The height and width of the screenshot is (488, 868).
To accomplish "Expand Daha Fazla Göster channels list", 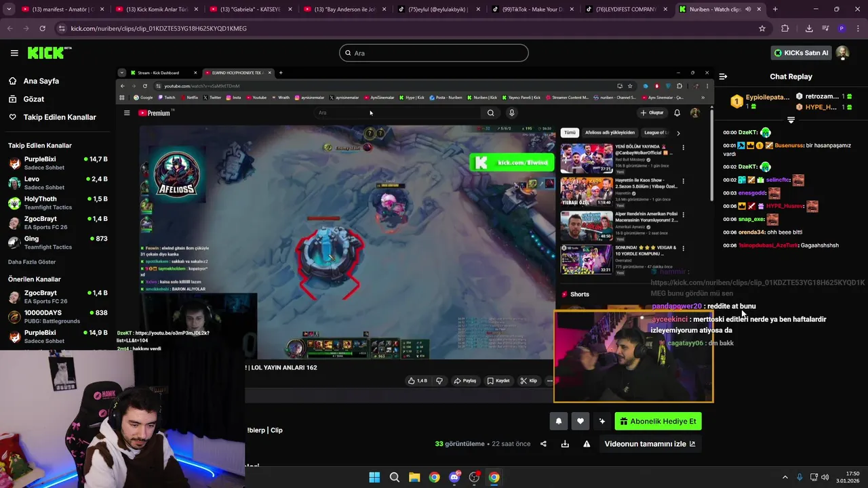I will [32, 262].
